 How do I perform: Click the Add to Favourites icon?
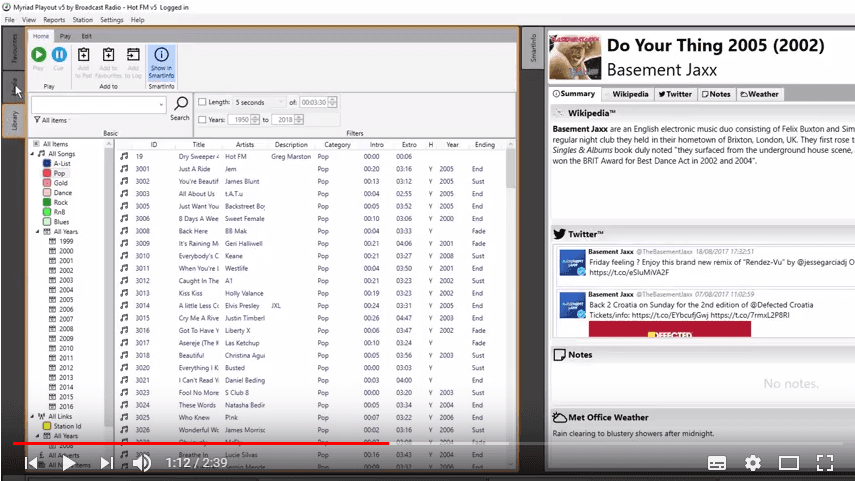[x=109, y=55]
